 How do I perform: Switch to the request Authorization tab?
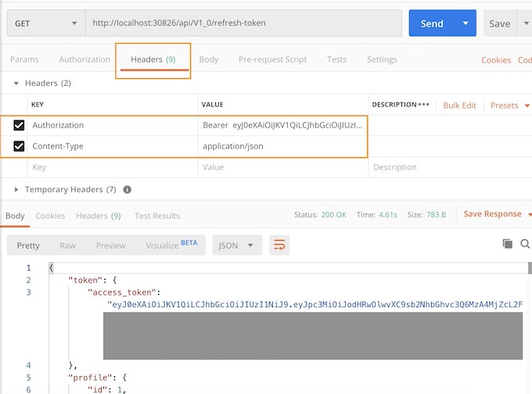[84, 59]
